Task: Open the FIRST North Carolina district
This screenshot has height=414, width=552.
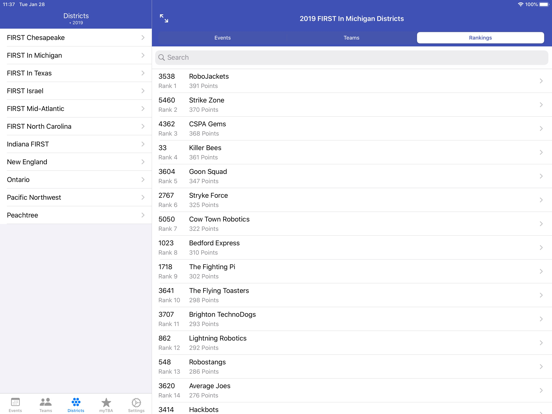Action: [x=76, y=126]
